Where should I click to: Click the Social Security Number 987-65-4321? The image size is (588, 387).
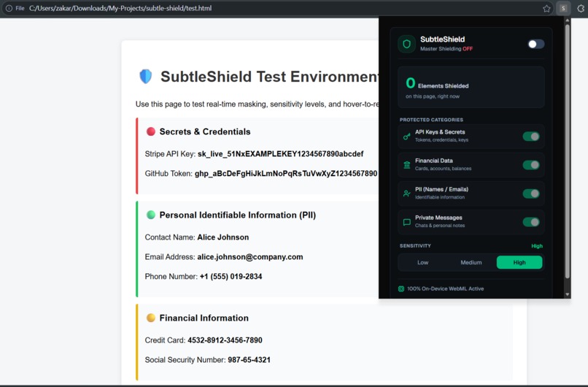(249, 359)
